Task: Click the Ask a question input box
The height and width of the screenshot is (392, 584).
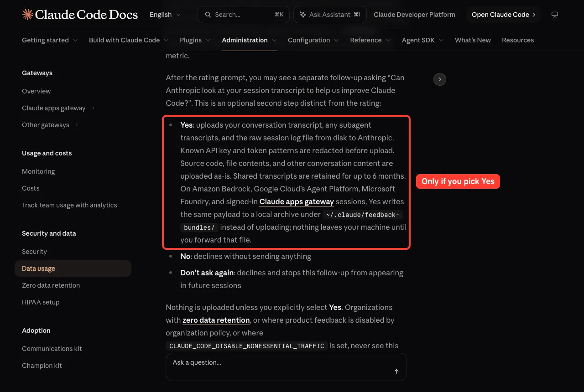Action: click(286, 367)
